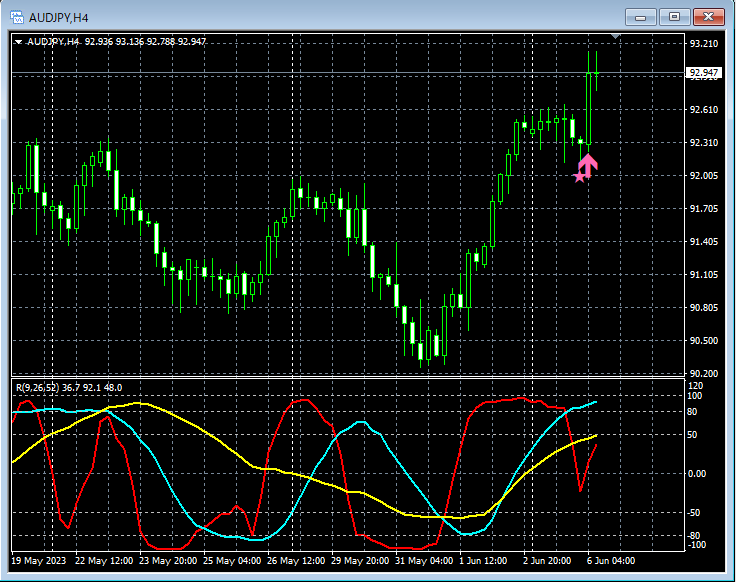Click the chart shift marker triangle at top
This screenshot has width=737, height=582.
click(615, 36)
